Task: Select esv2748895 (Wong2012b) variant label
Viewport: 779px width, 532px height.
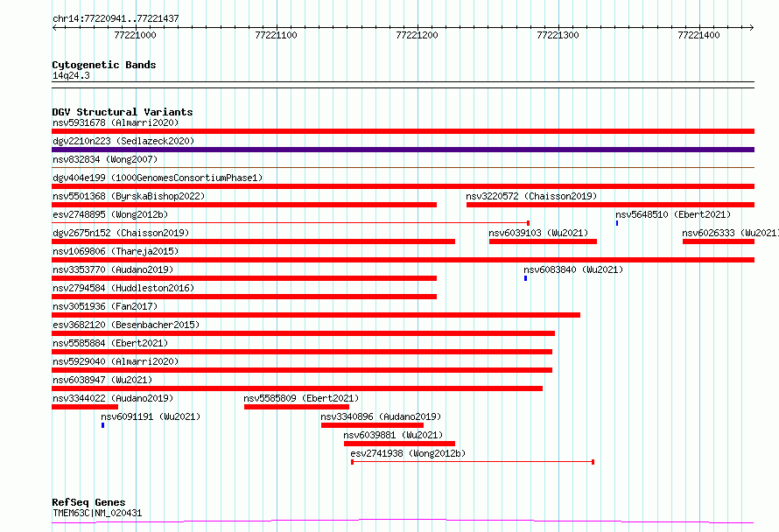Action: pos(110,214)
